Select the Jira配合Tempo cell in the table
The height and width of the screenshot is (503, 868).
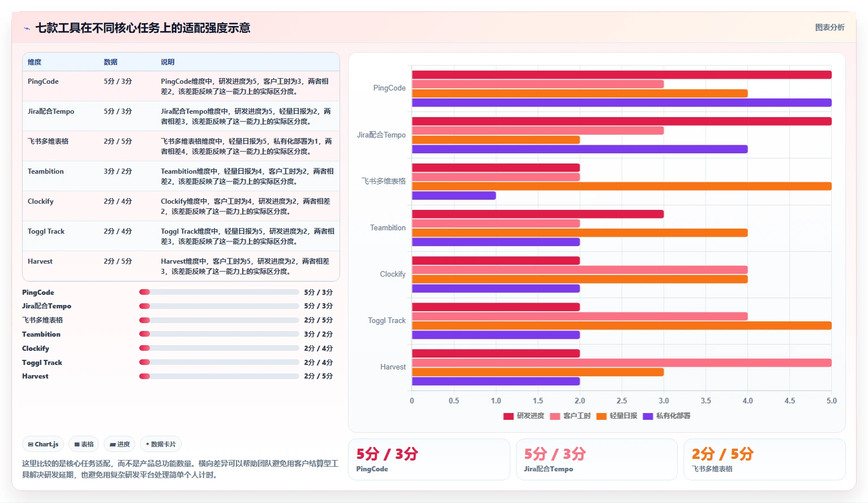[x=51, y=111]
